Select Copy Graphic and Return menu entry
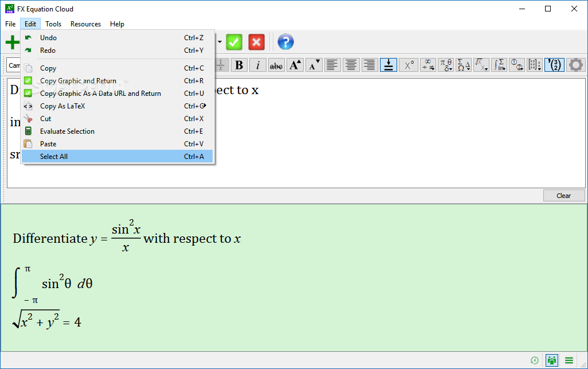Screen dimensions: 588x369 click(117, 81)
